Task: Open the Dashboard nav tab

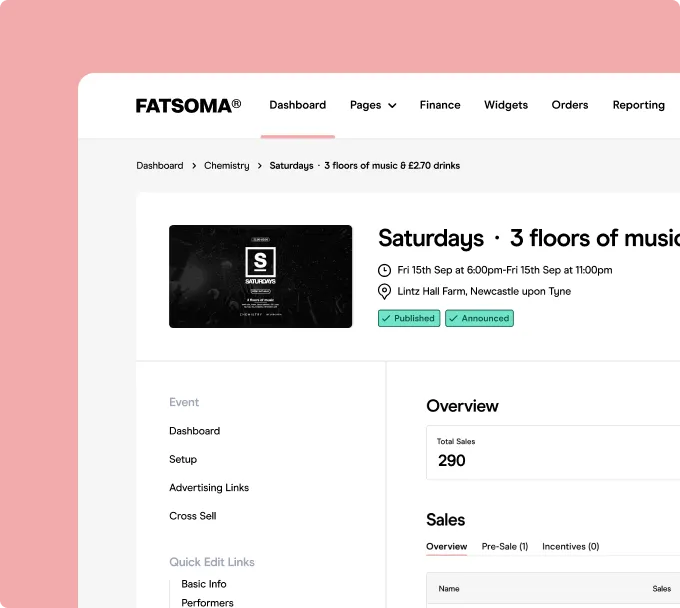Action: [x=298, y=105]
